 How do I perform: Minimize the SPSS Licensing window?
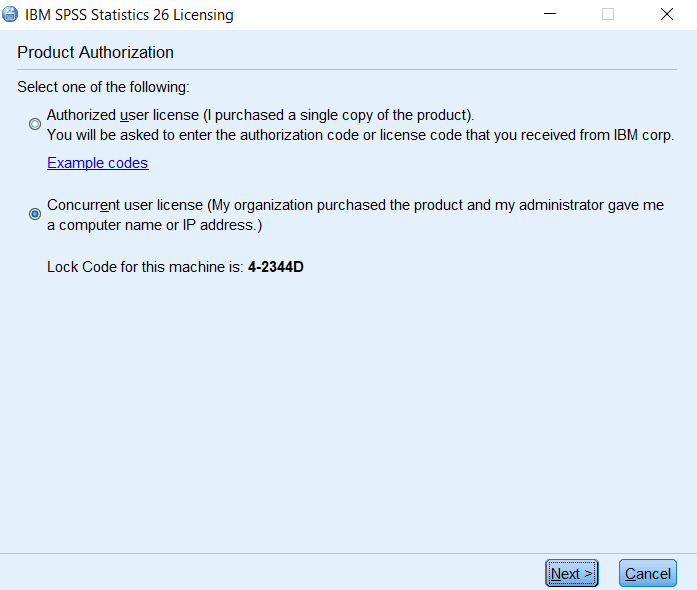coord(550,14)
